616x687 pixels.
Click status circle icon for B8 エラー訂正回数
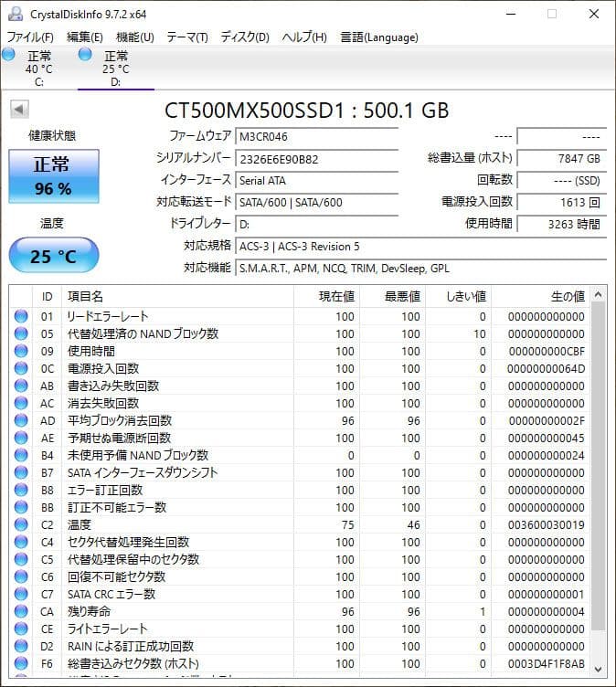coord(21,490)
